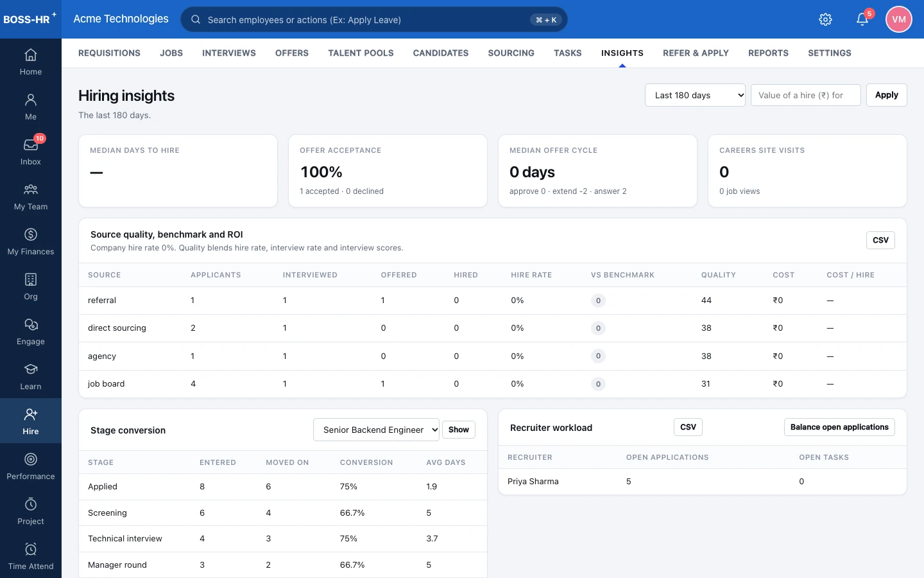
Task: Switch to the Jobs tab
Action: [171, 53]
